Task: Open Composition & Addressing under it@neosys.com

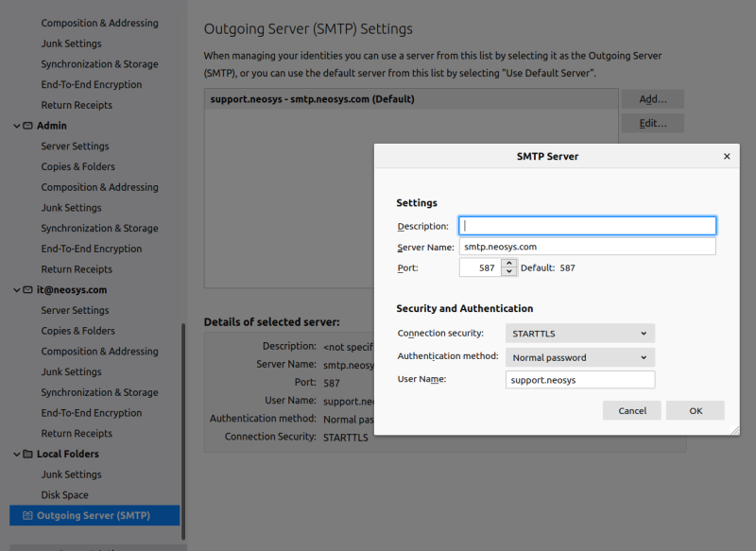Action: (x=99, y=352)
